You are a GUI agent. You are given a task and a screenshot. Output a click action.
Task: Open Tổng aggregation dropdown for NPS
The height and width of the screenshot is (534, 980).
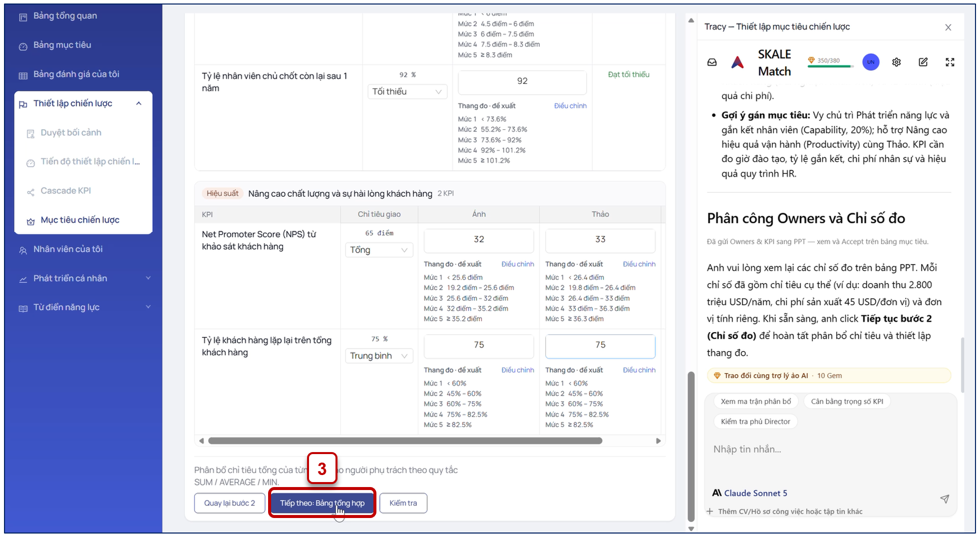pyautogui.click(x=379, y=250)
